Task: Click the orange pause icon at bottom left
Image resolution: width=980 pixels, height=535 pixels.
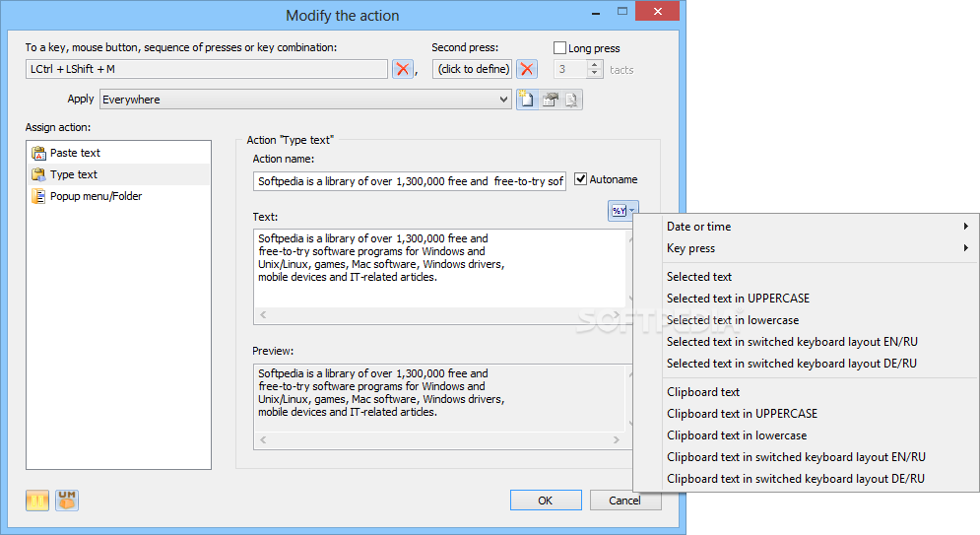Action: pos(37,501)
